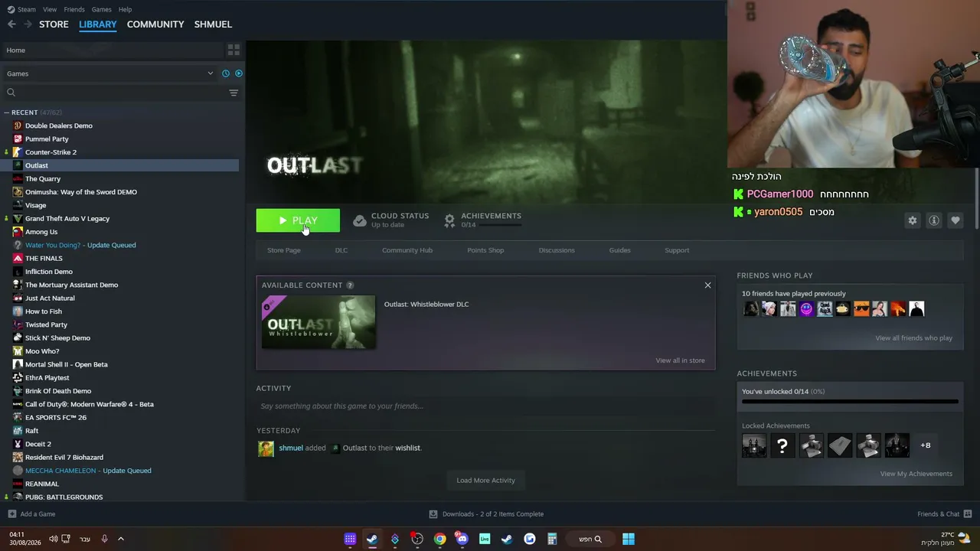
Task: Go back with the navigation arrow
Action: tap(11, 24)
